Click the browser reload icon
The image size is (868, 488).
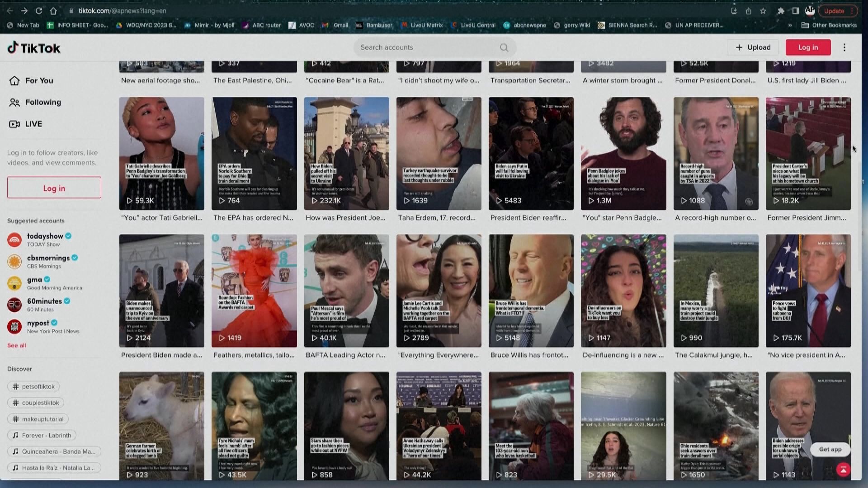pyautogui.click(x=39, y=10)
